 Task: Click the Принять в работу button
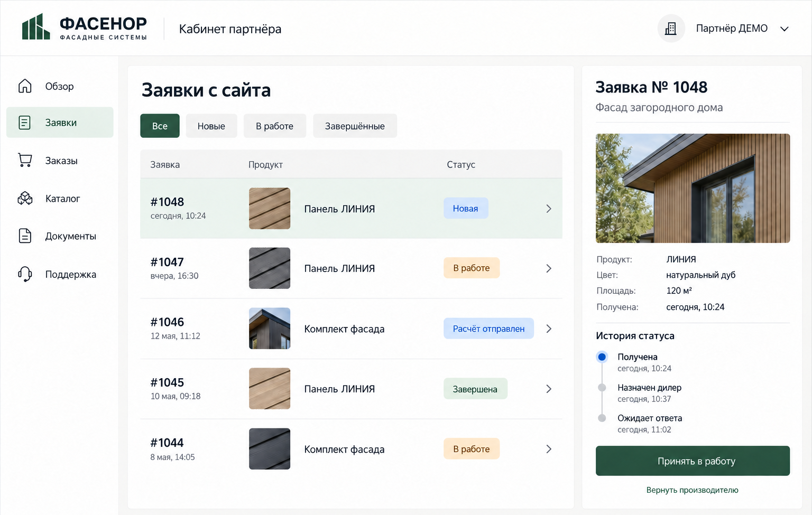tap(693, 461)
